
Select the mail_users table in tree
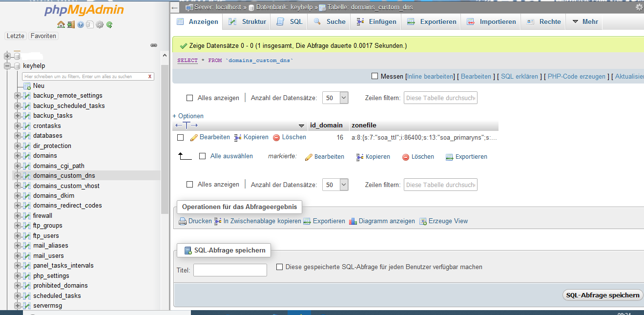point(48,255)
